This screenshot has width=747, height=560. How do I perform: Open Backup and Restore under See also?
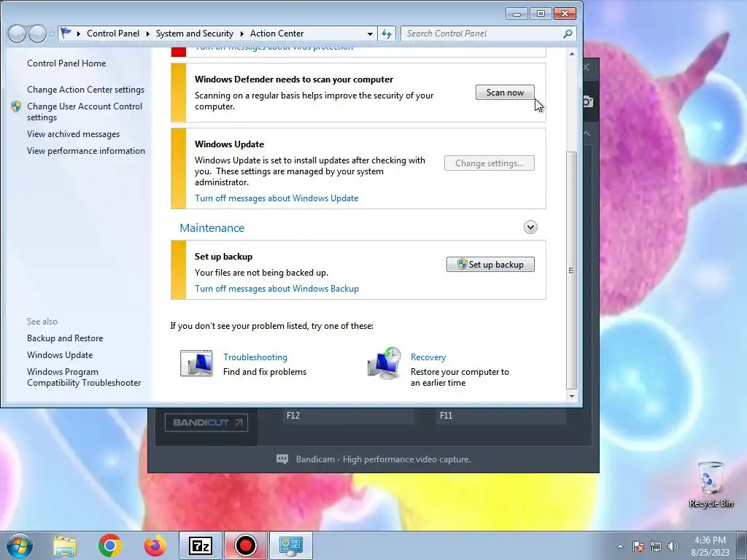[x=65, y=338]
